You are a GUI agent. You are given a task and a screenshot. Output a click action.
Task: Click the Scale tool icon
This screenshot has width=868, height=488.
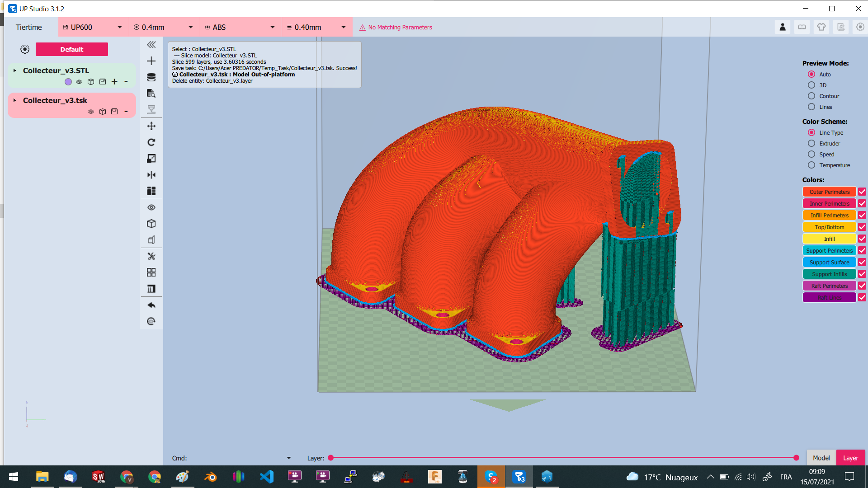151,159
